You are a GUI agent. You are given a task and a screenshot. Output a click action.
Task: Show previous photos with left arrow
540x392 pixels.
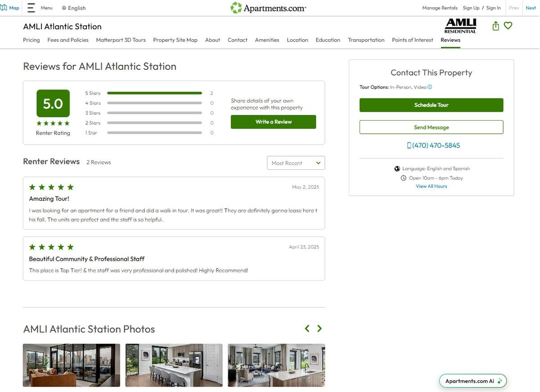(307, 329)
